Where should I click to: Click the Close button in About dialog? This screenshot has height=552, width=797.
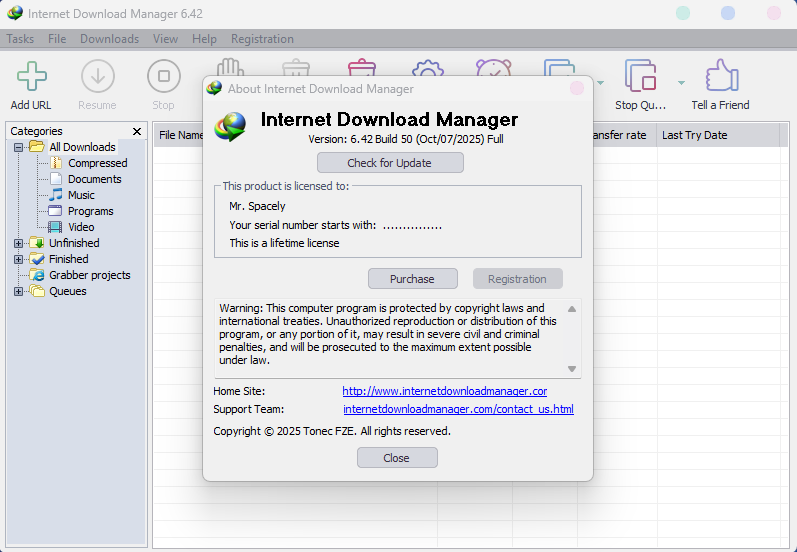[397, 457]
